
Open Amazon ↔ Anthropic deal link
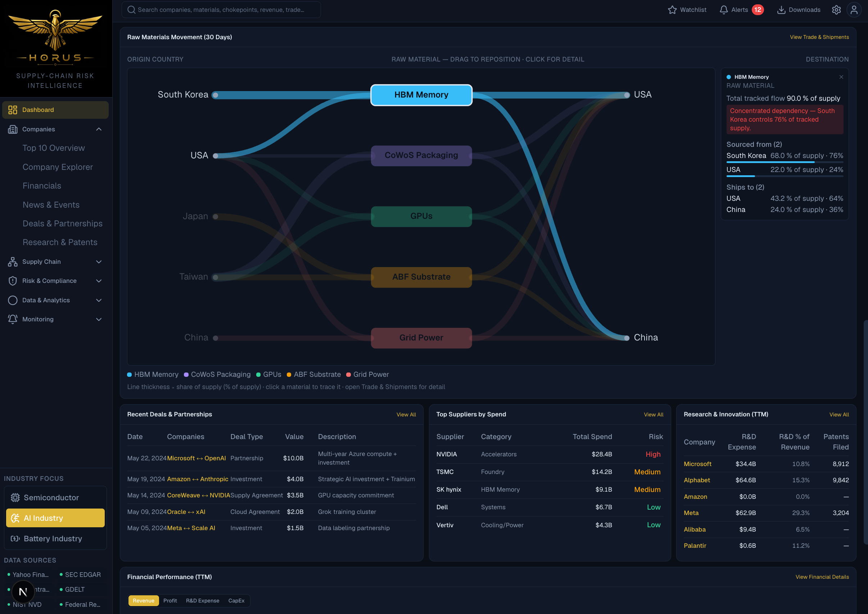pos(198,479)
